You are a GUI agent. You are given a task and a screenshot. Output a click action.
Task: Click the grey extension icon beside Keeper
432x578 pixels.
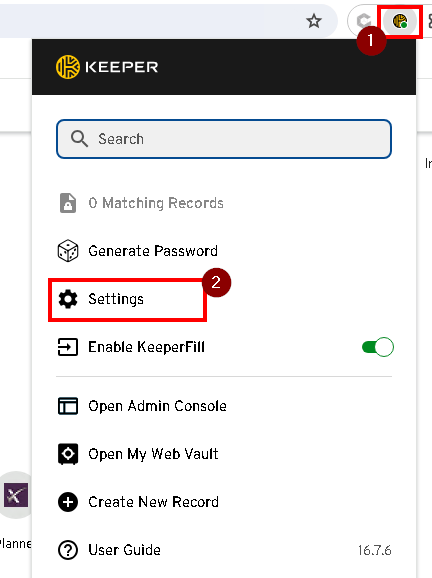(363, 21)
